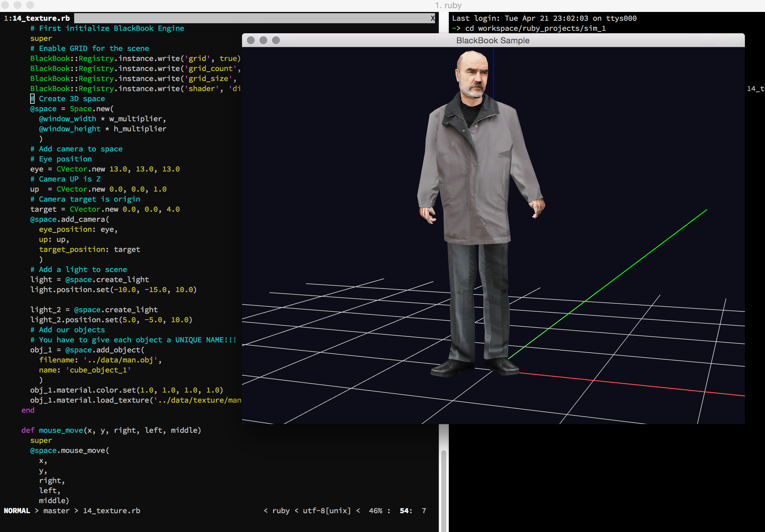Click the terminal window's close button
The image size is (765, 532).
[5, 5]
